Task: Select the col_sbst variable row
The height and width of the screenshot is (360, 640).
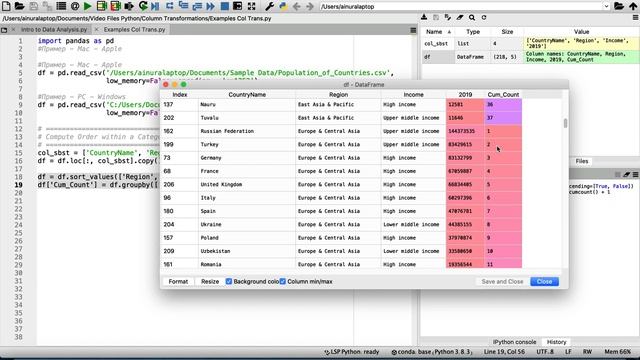Action: [x=530, y=43]
